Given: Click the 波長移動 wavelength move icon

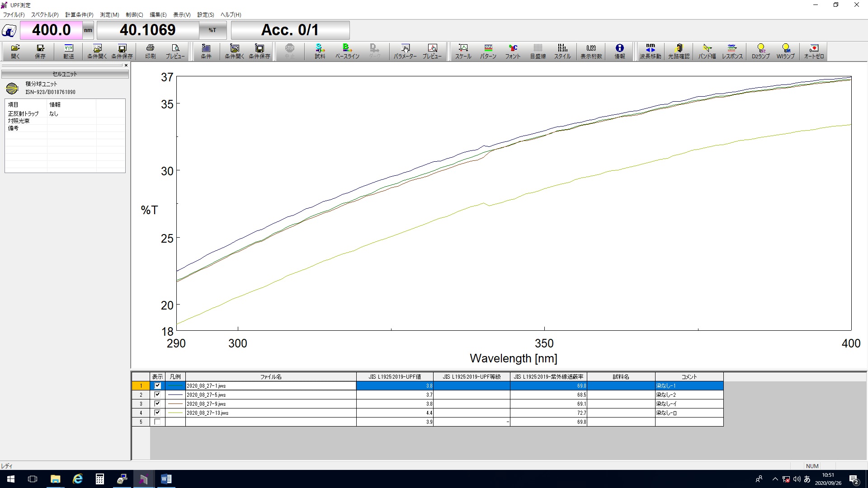Looking at the screenshot, I should pyautogui.click(x=650, y=51).
